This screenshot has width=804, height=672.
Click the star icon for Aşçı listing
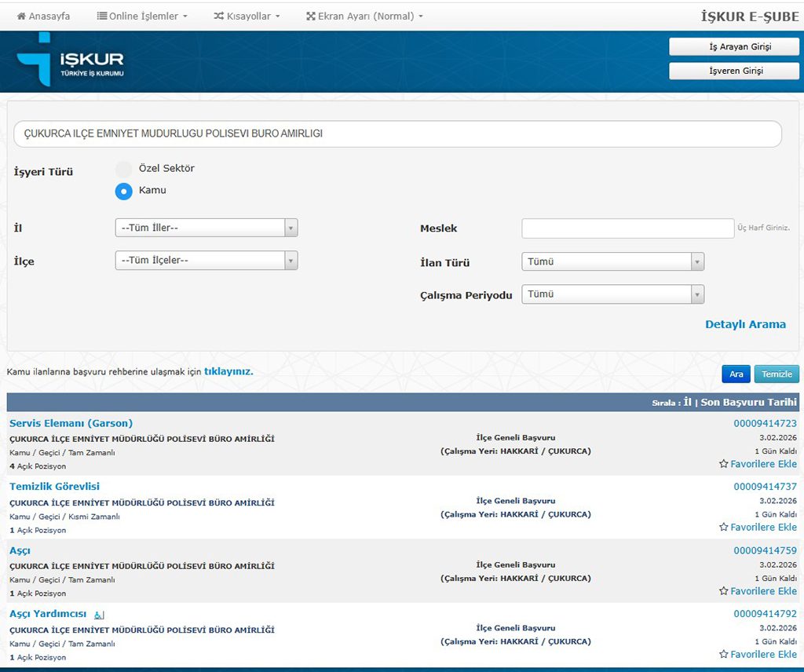tap(723, 591)
